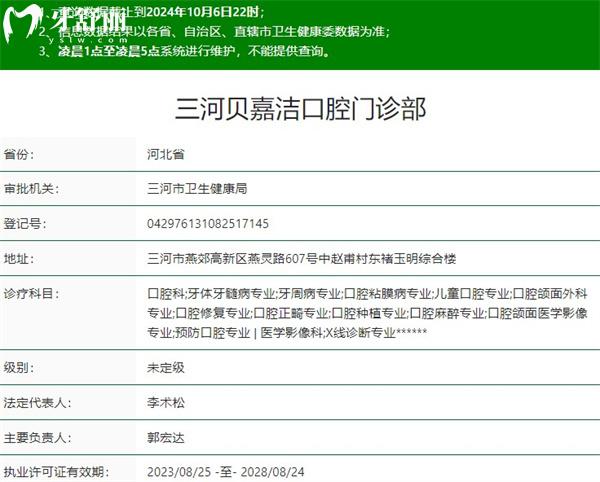Select the representative name 李术松
Viewport: 600px width, 482px height.
[x=166, y=403]
